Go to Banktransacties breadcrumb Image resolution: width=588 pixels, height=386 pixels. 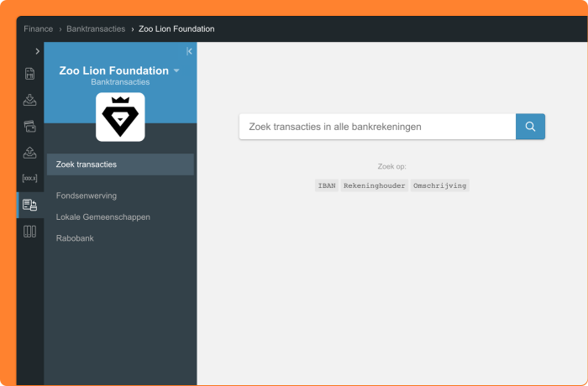coord(96,29)
